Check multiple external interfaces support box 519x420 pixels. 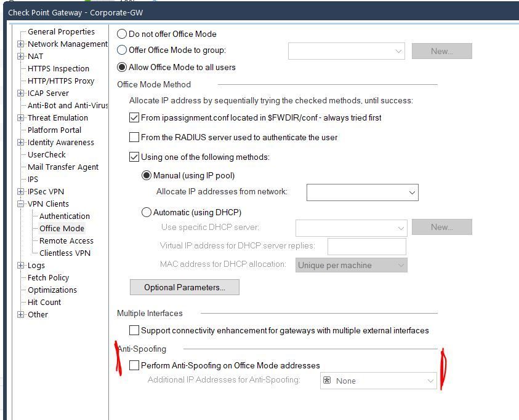click(134, 331)
